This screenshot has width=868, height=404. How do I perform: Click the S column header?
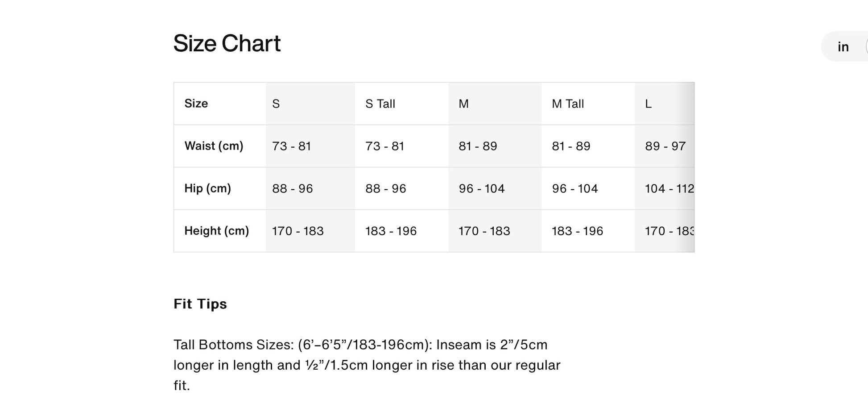click(x=276, y=104)
